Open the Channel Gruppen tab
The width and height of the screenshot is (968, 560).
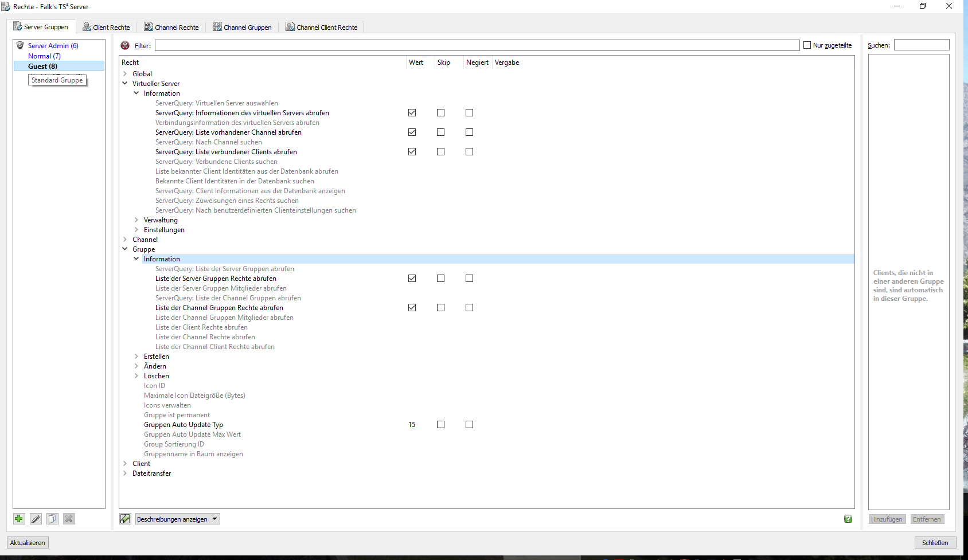click(243, 27)
